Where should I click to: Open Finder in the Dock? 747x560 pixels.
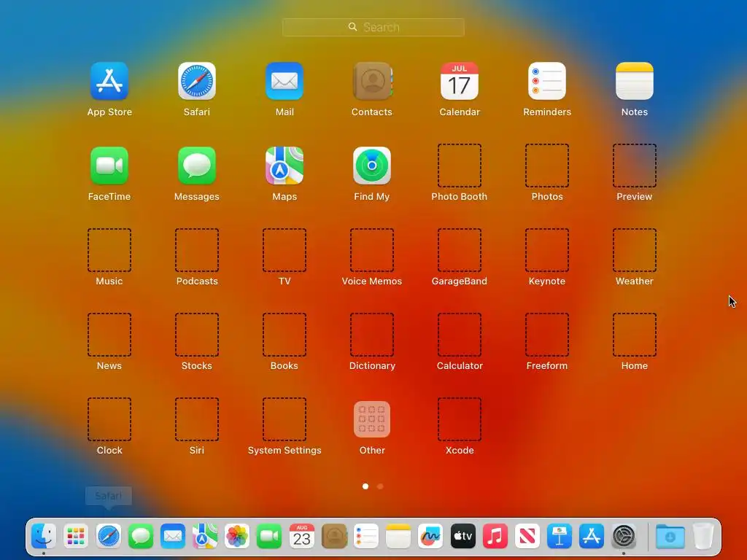coord(43,536)
